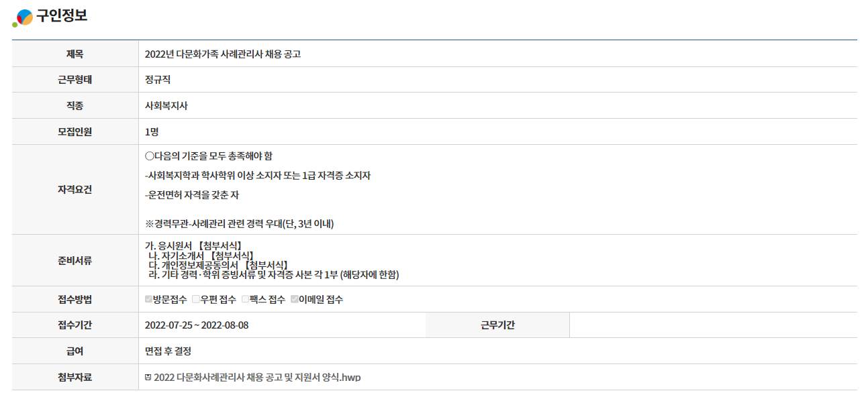
Task: Click the 모집인원 row header
Action: (x=75, y=131)
